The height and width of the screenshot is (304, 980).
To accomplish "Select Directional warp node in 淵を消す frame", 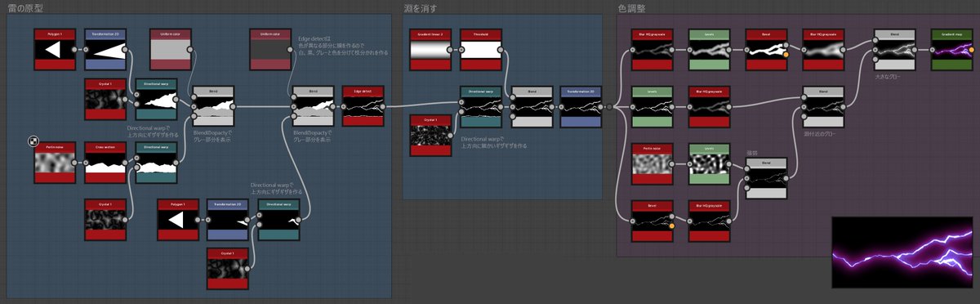I will pyautogui.click(x=480, y=106).
